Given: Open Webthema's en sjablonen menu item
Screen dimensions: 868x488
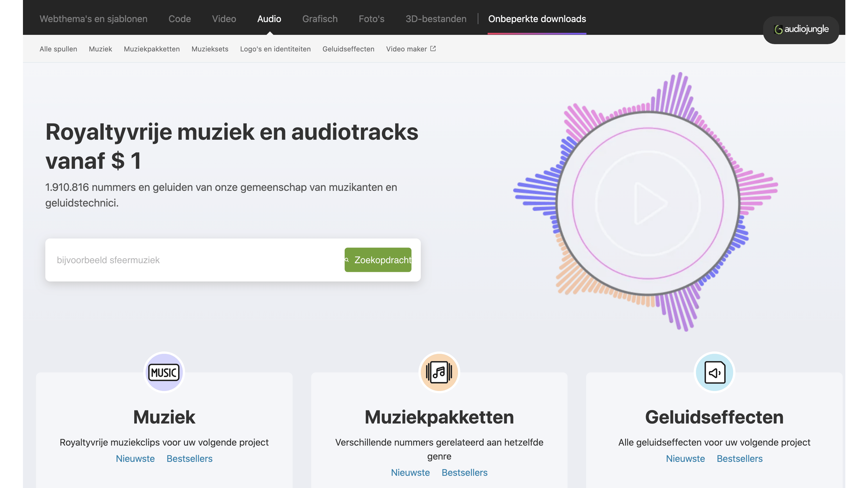Looking at the screenshot, I should coord(93,19).
